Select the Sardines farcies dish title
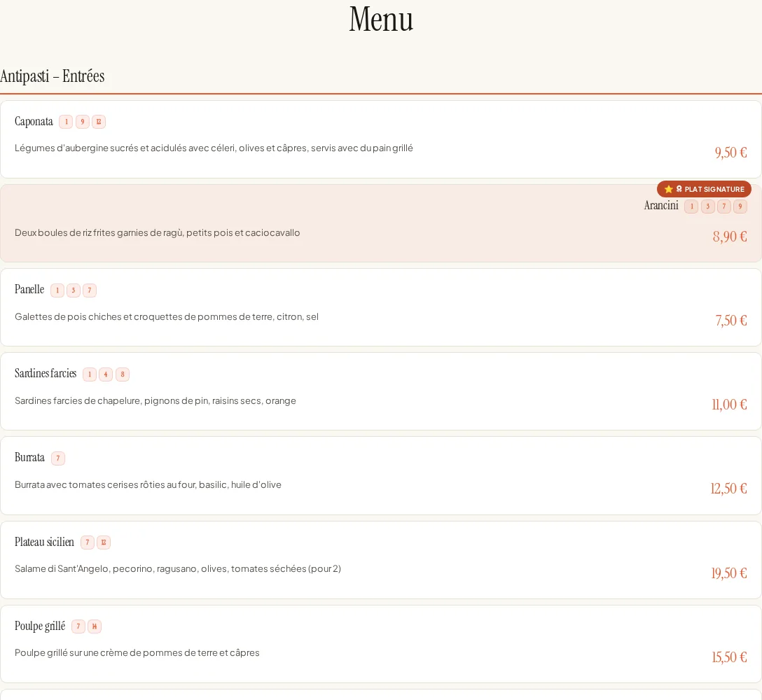Image resolution: width=762 pixels, height=700 pixels. point(46,374)
